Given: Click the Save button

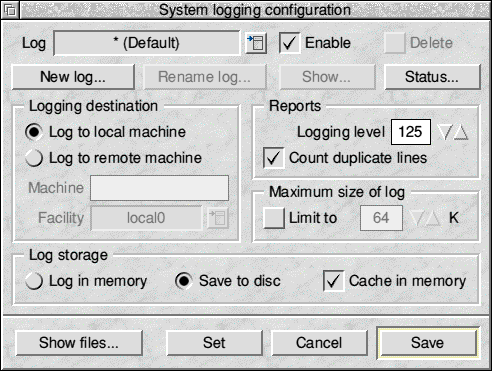Looking at the screenshot, I should pyautogui.click(x=428, y=343).
